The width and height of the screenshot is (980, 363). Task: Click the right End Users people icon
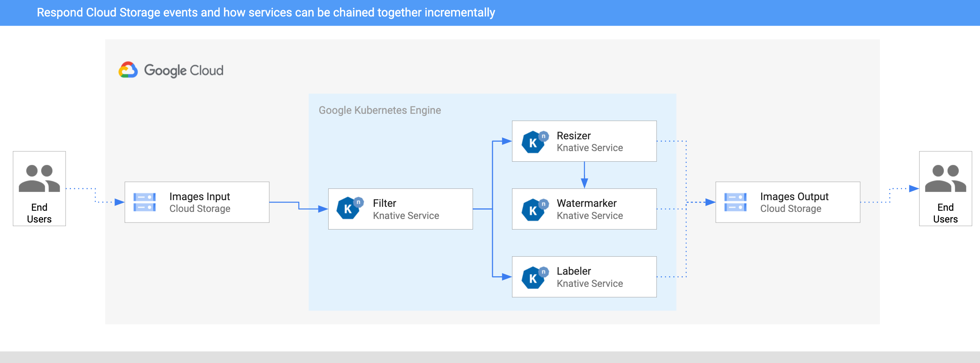(x=945, y=178)
